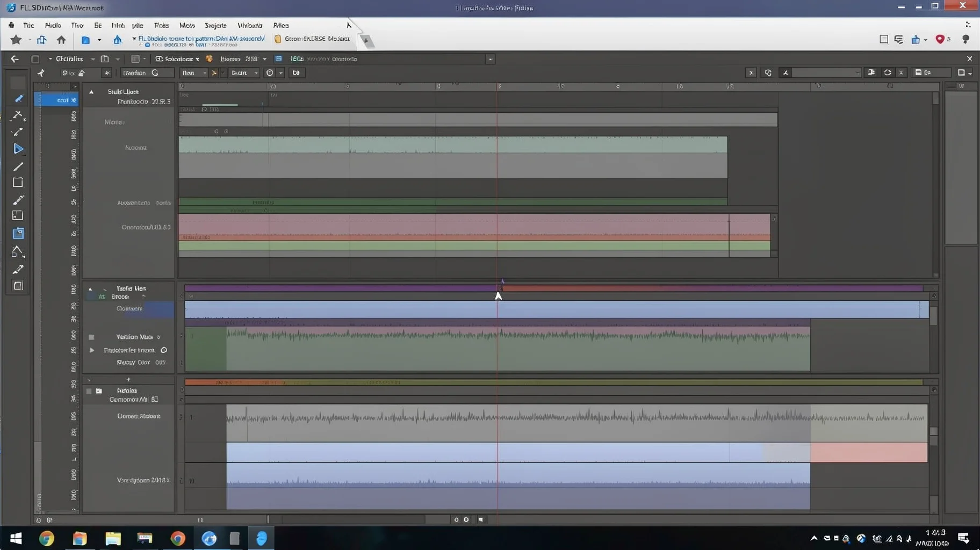
Task: Click the blue crut item in left list
Action: click(56, 100)
